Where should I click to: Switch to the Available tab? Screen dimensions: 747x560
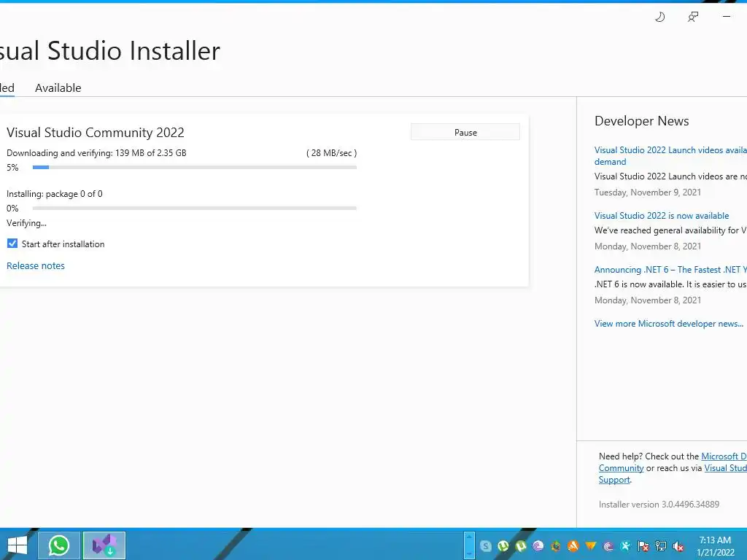pyautogui.click(x=58, y=88)
